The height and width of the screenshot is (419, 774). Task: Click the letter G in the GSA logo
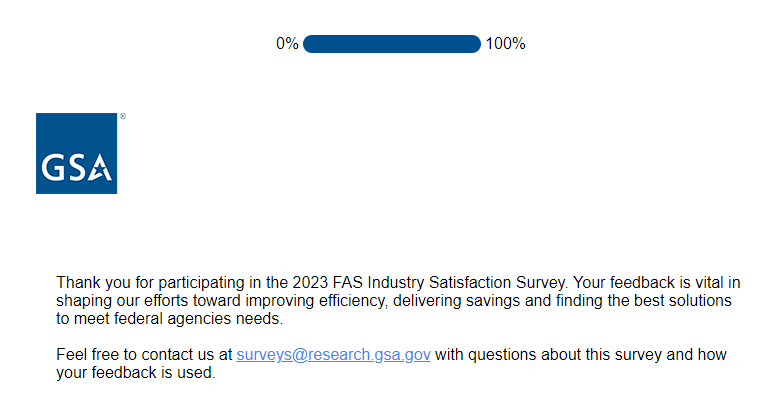click(x=53, y=169)
